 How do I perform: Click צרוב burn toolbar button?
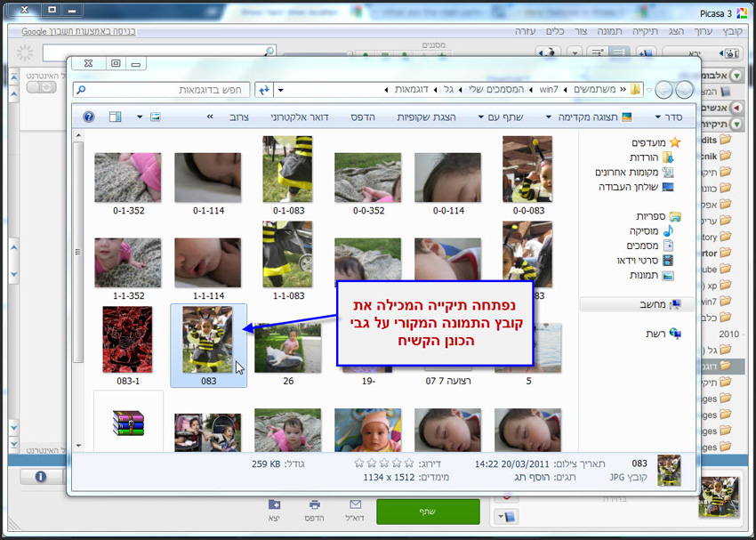tap(239, 117)
